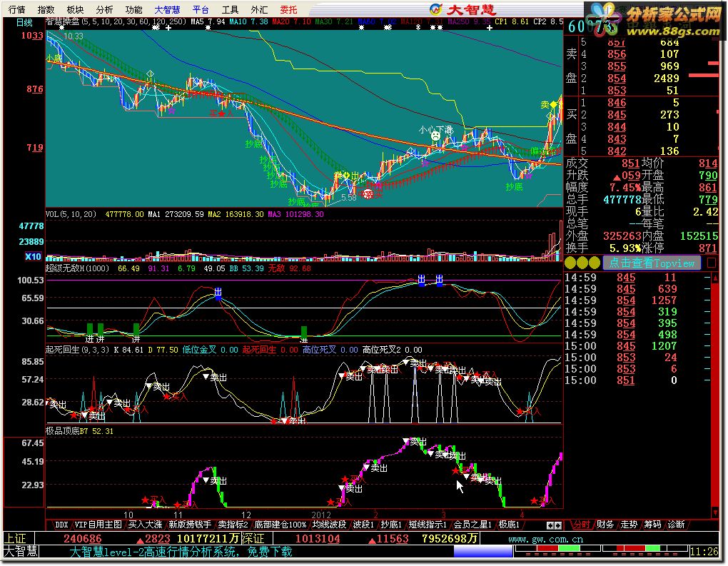This screenshot has width=728, height=566.
Task: Click the blue progress bar in status bar
Action: point(483,552)
